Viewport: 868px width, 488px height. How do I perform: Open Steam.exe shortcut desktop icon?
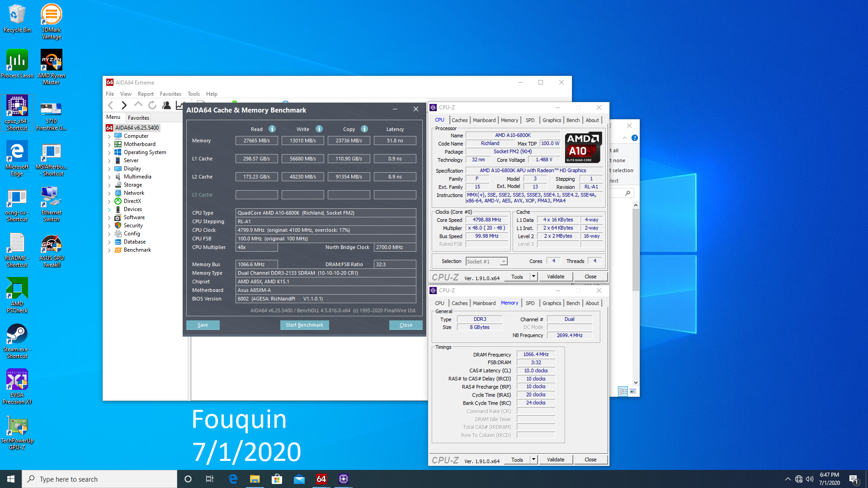coord(17,341)
